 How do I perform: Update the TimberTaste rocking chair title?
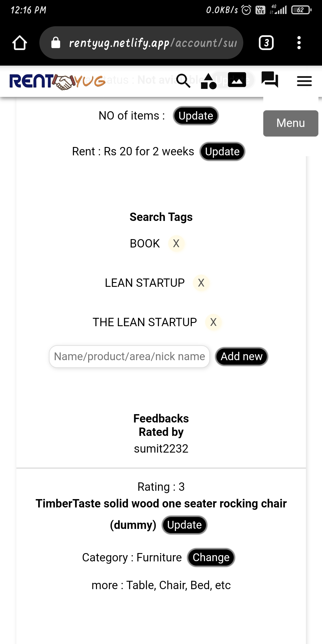coord(184,525)
